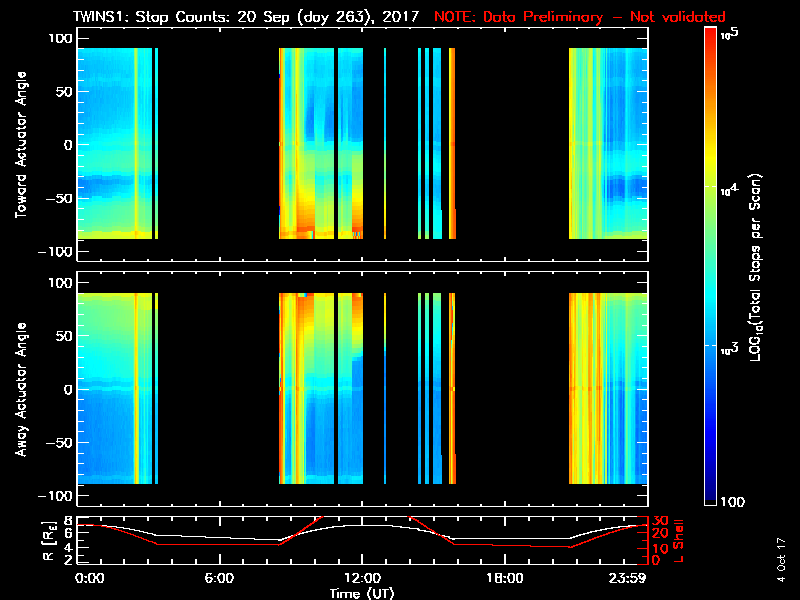Click the '30' tick label on the L Shell axis
The image size is (800, 600).
tap(660, 521)
